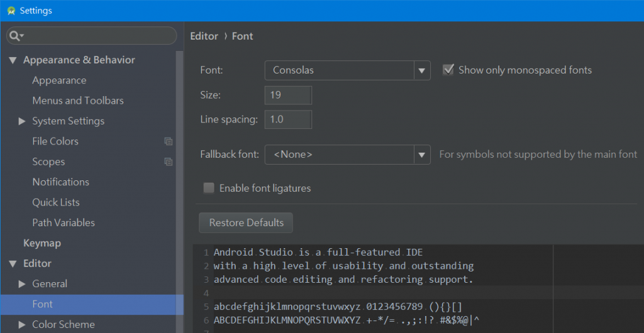Viewport: 644px width, 333px height.
Task: Click in the settings search box
Action: pyautogui.click(x=92, y=36)
